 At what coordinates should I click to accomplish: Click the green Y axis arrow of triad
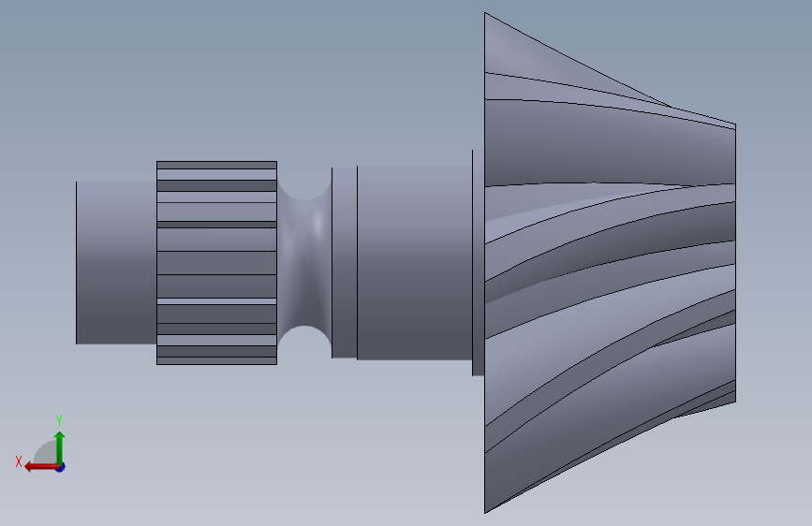(60, 447)
